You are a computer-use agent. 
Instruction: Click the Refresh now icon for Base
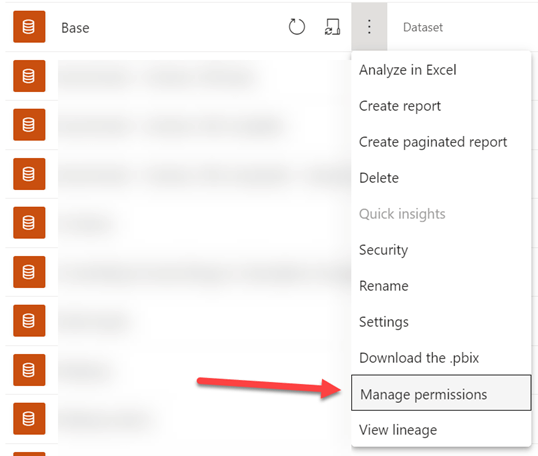point(296,27)
